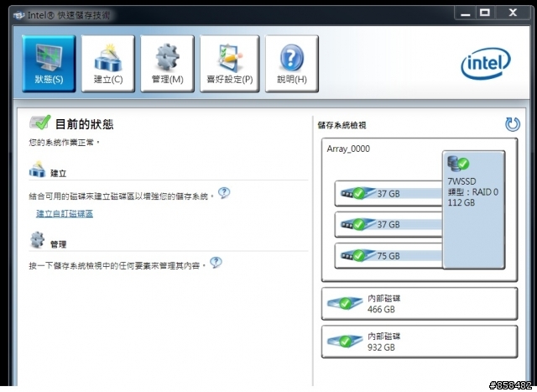Image resolution: width=537 pixels, height=392 pixels.
Task: Click the Array_0000 label
Action: point(348,149)
